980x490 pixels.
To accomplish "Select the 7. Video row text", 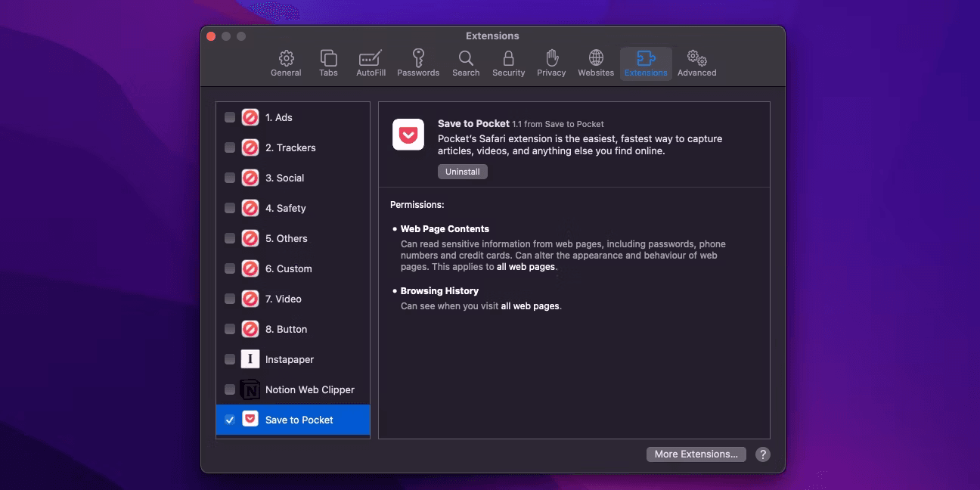I will pos(284,299).
